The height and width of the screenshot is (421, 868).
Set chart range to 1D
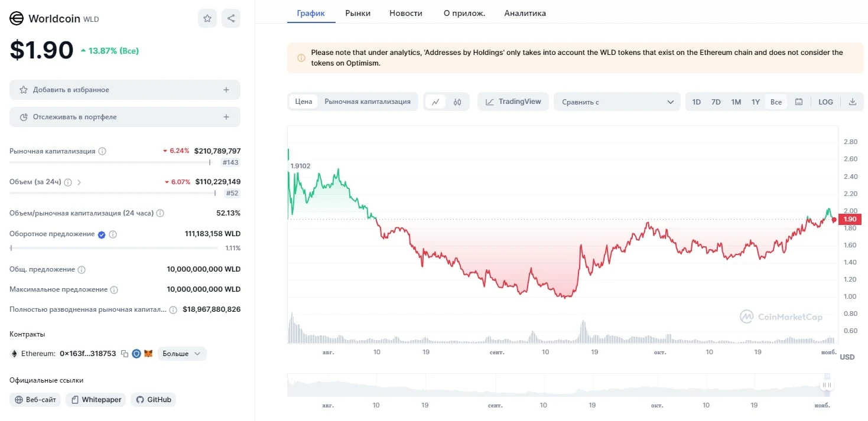(x=697, y=102)
